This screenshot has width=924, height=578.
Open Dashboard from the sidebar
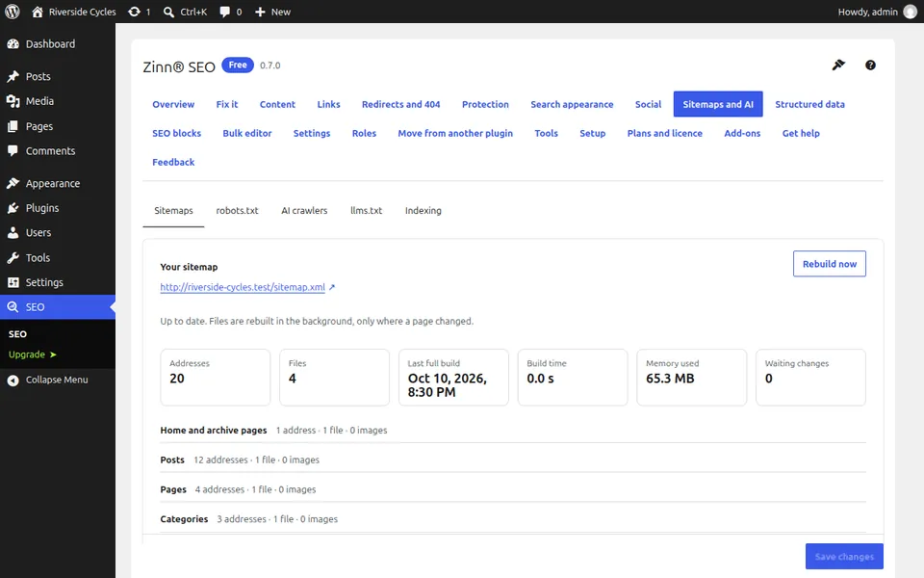[58, 43]
